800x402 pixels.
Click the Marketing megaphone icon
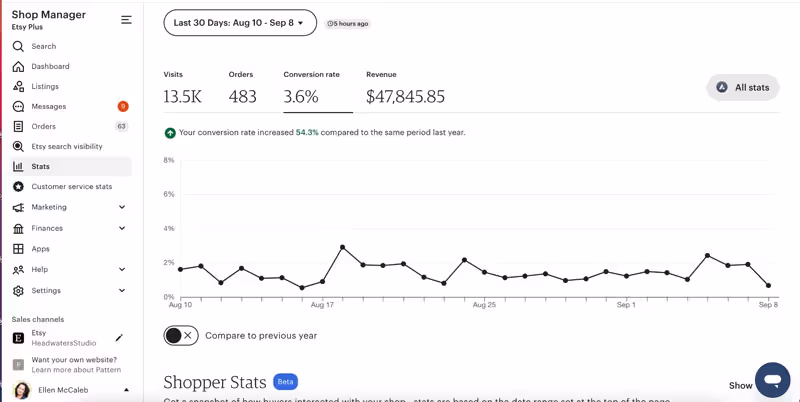coord(18,208)
